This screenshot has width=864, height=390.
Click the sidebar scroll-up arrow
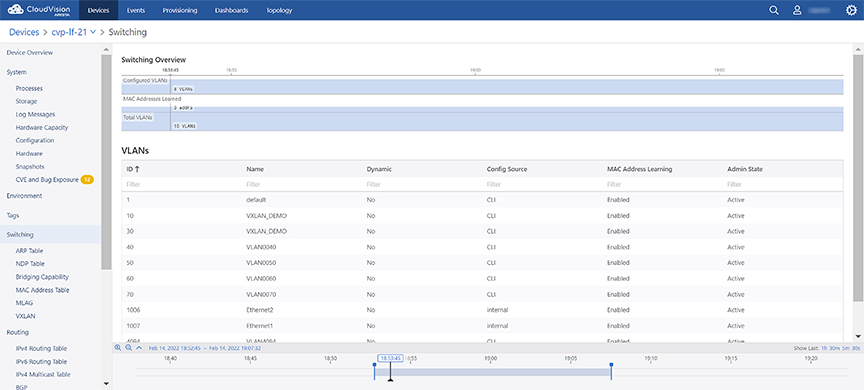point(106,49)
